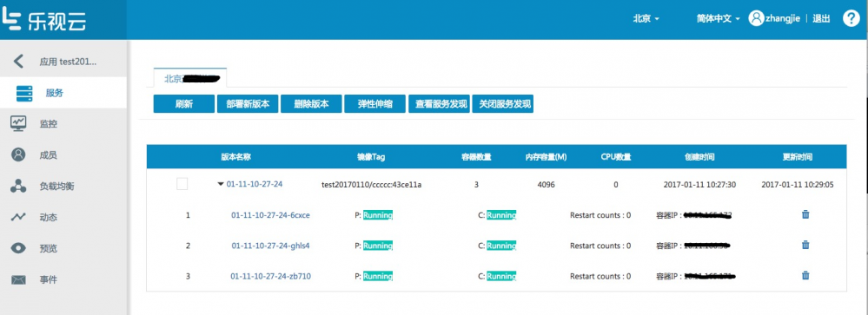Click C: Running status in zb710 row
This screenshot has width=868, height=315.
pyautogui.click(x=497, y=276)
